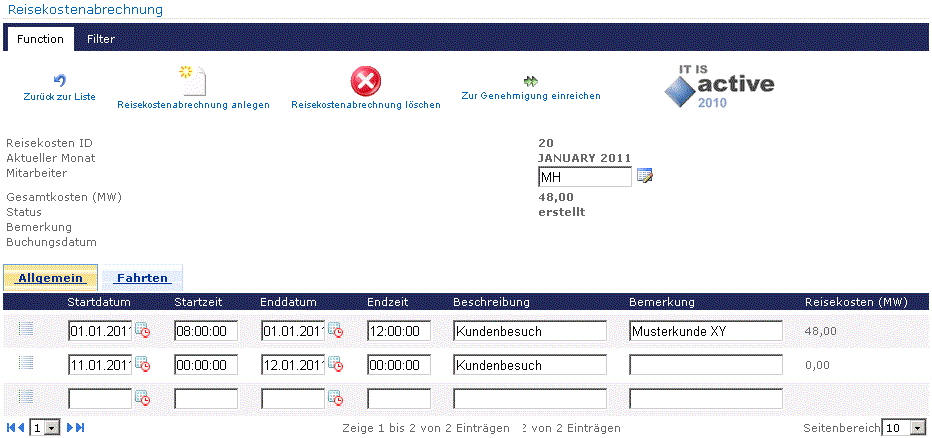Jump to first page arrow in pager
932x438 pixels.
click(11, 428)
